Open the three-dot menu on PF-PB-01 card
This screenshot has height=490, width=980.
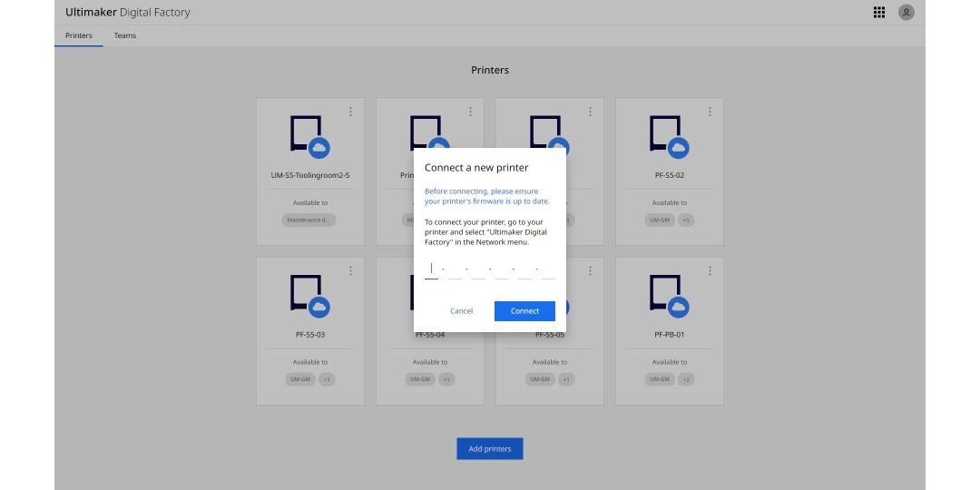pos(710,270)
